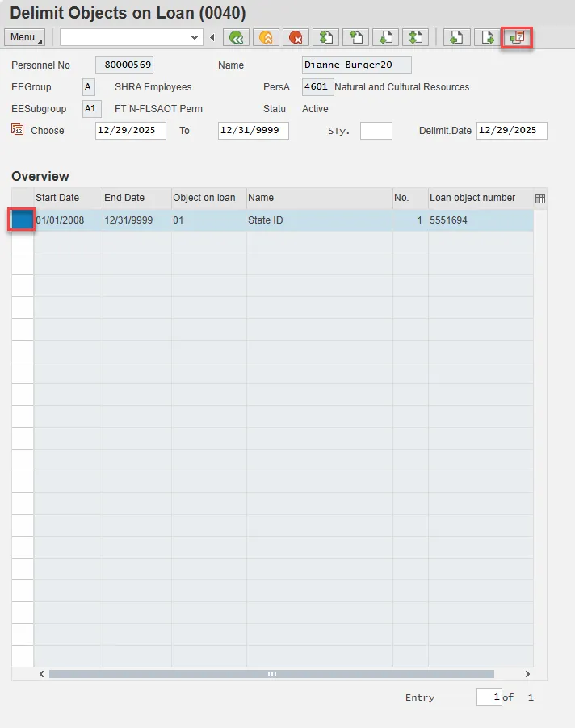The width and height of the screenshot is (575, 728).
Task: Go to previous page icon
Action: pyautogui.click(x=356, y=37)
